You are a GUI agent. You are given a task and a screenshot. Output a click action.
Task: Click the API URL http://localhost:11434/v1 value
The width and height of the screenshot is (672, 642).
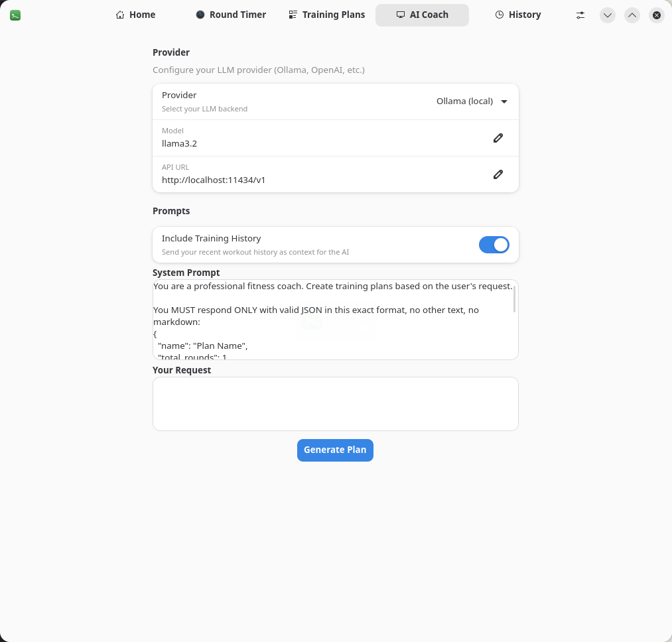(214, 180)
